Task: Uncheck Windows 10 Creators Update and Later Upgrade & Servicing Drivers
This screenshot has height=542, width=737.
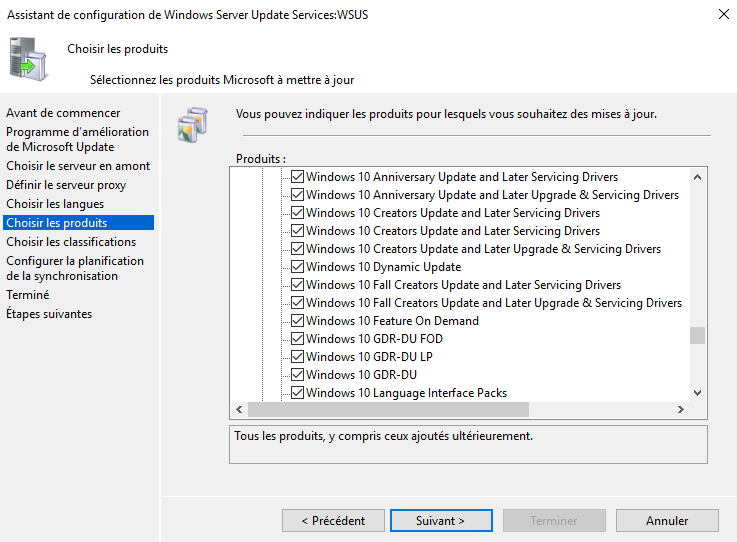Action: click(297, 249)
